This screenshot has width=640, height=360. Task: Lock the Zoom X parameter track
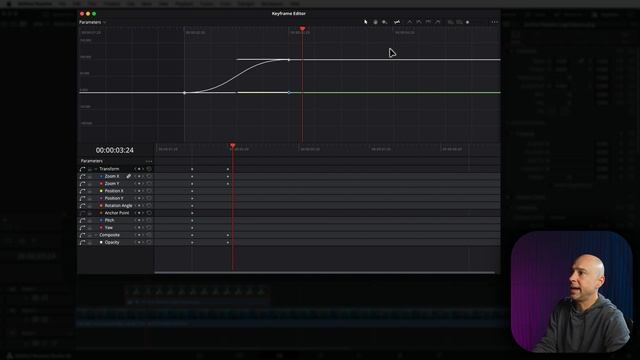pyautogui.click(x=90, y=176)
